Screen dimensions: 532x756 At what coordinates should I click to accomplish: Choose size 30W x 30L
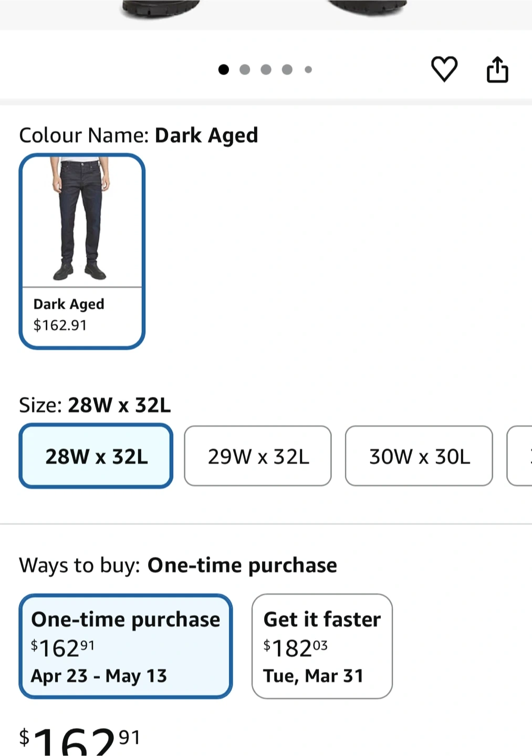click(x=419, y=456)
